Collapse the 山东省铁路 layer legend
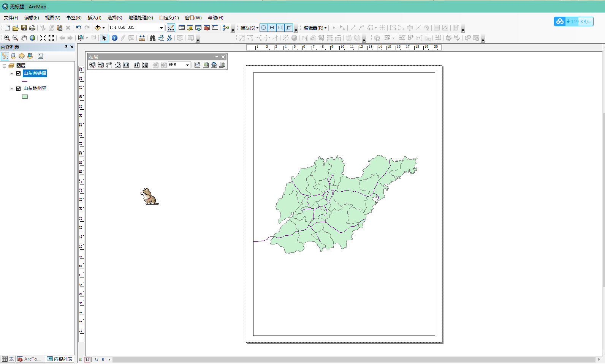Viewport: 605px width, 364px height. pos(11,73)
